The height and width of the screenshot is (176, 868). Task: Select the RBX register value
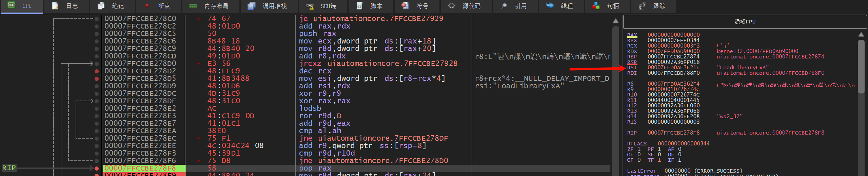tap(673, 40)
